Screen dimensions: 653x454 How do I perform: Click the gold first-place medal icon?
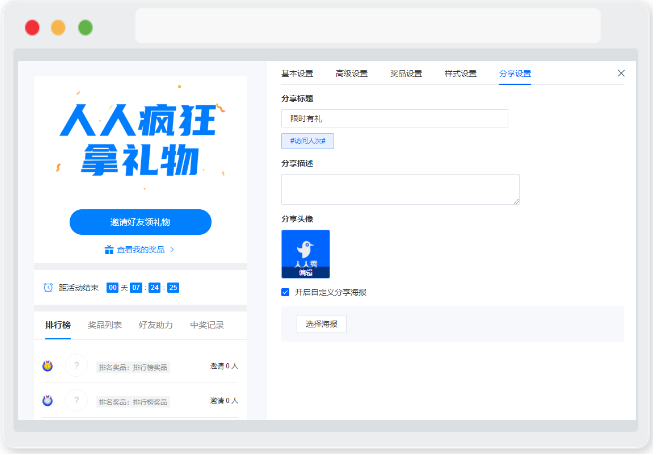click(x=47, y=366)
